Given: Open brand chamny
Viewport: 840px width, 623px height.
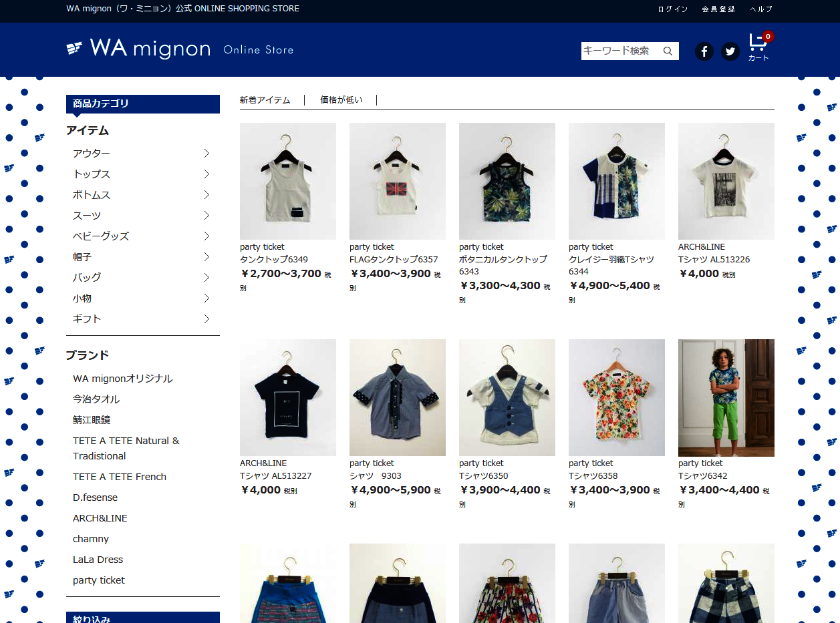Looking at the screenshot, I should 91,539.
